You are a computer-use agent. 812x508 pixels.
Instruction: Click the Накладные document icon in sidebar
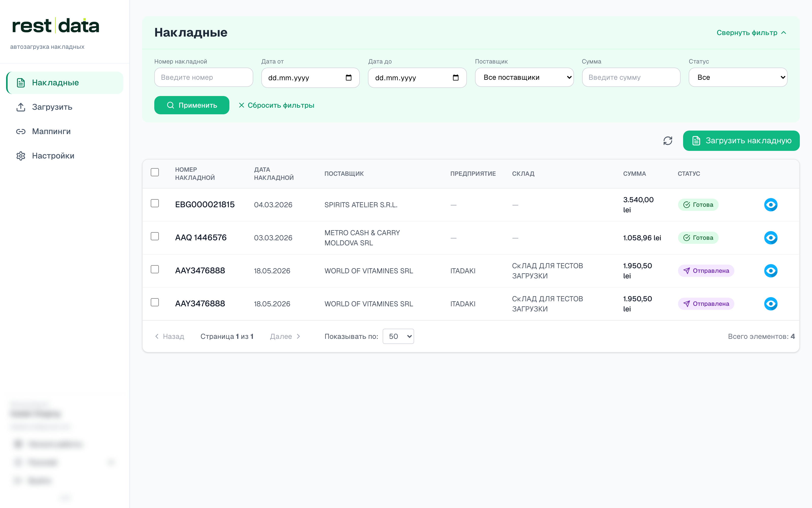pos(21,83)
